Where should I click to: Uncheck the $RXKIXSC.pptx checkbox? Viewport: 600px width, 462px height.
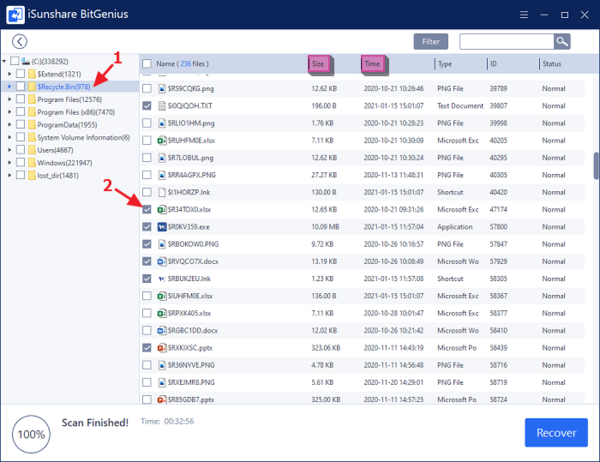147,348
